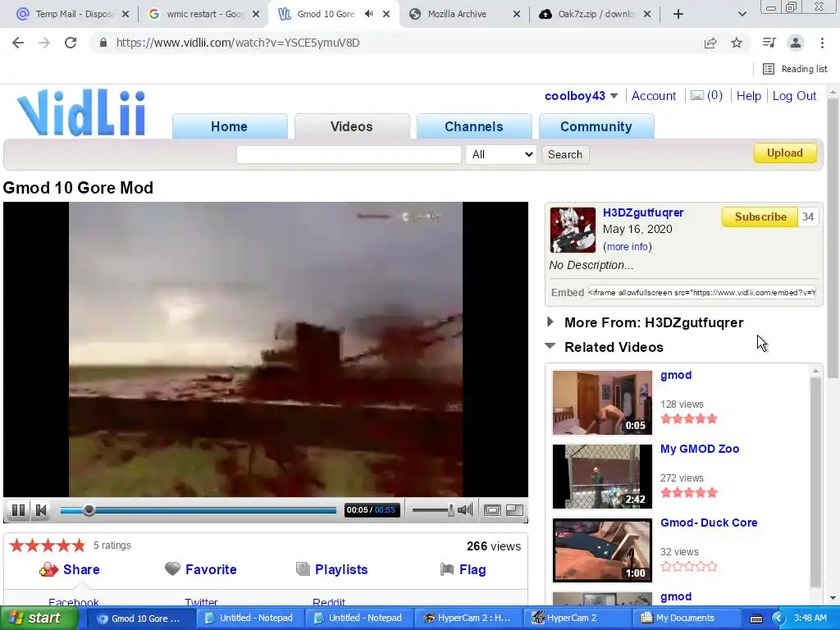
Task: Mute the video speaker icon
Action: (x=465, y=510)
